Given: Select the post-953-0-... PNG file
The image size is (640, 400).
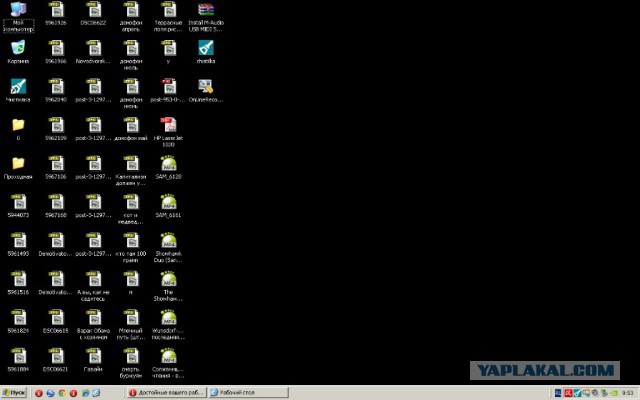Looking at the screenshot, I should click(168, 90).
